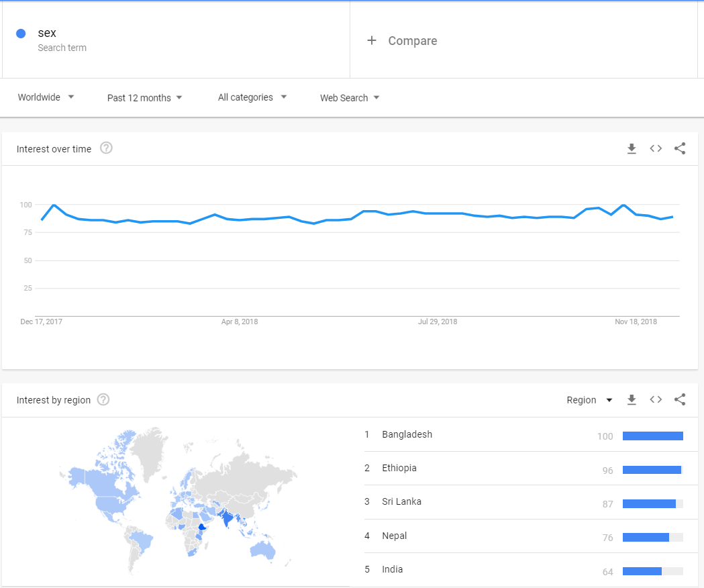The height and width of the screenshot is (588, 704).
Task: Open embed code for Interest over time
Action: 656,149
